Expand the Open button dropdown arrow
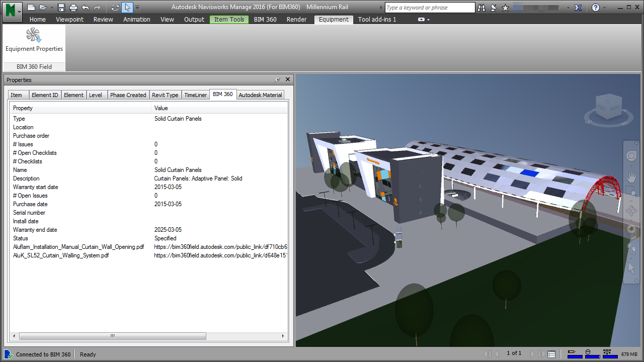 pos(52,7)
